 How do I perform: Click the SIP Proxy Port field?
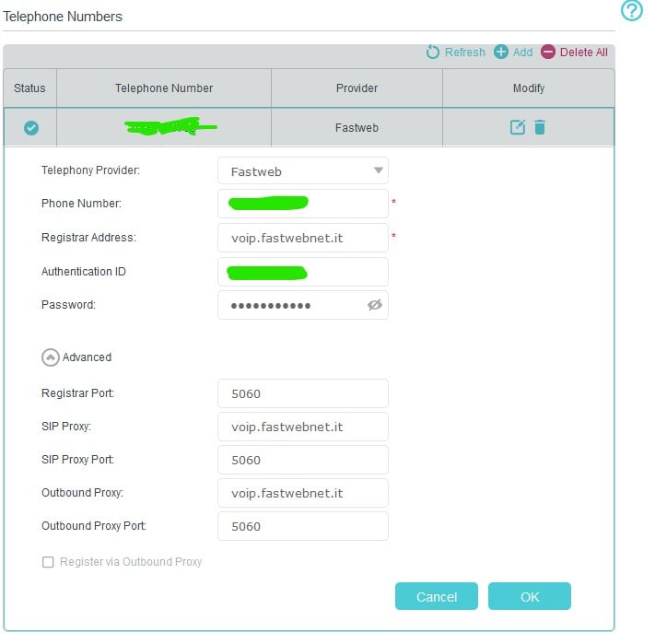point(303,460)
